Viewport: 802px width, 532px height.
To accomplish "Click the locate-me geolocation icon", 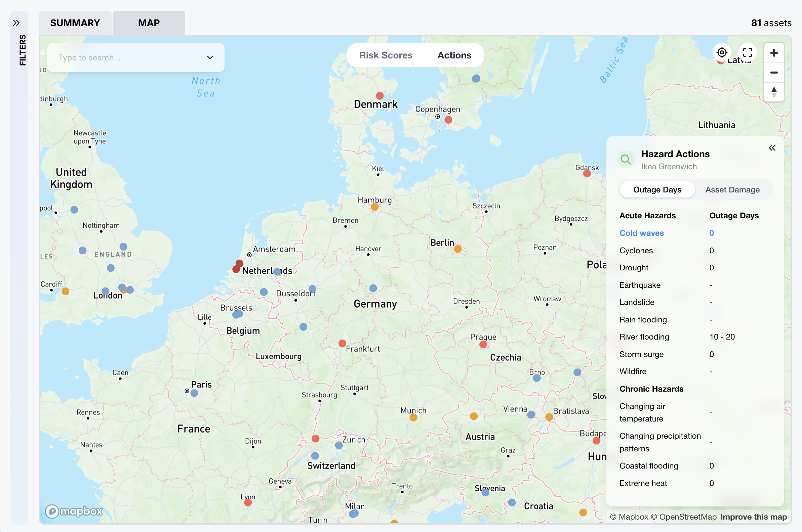I will [722, 53].
